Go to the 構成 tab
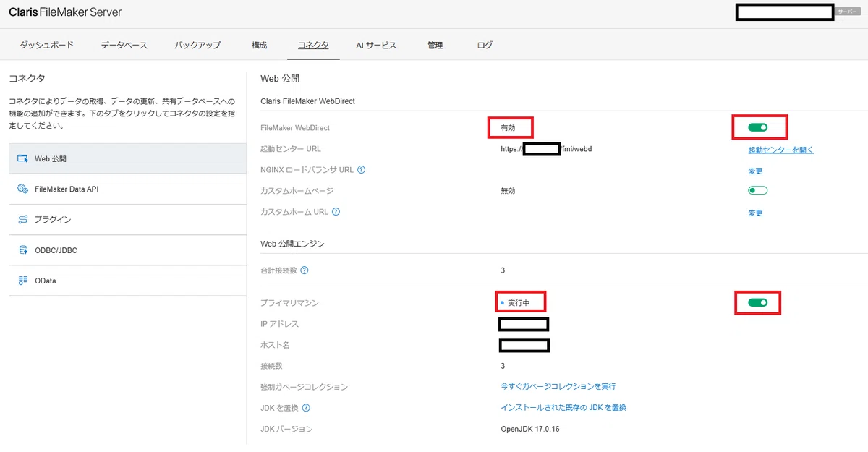This screenshot has height=452, width=868. 259,45
